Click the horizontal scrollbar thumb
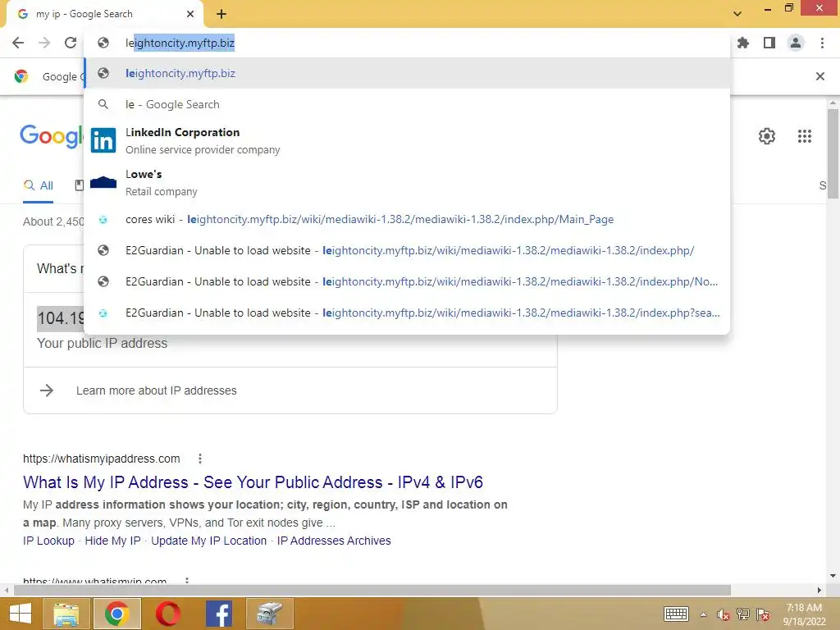Image resolution: width=840 pixels, height=630 pixels. point(372,590)
